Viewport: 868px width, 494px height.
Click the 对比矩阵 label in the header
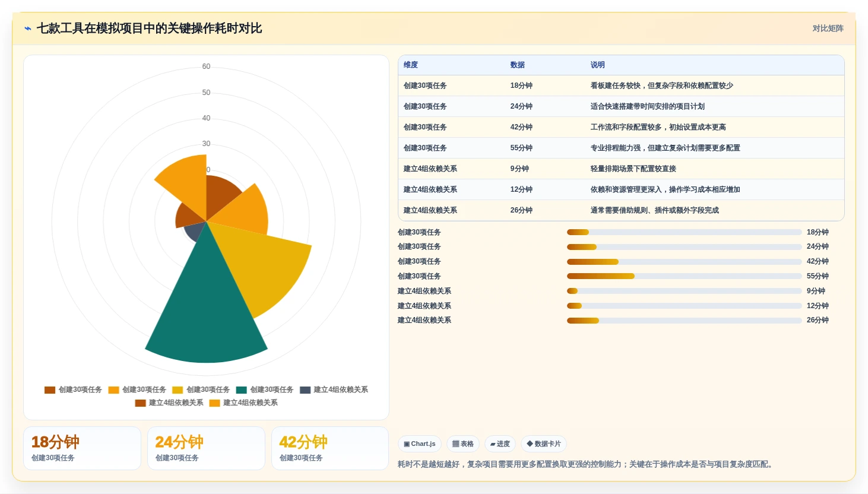pos(828,28)
